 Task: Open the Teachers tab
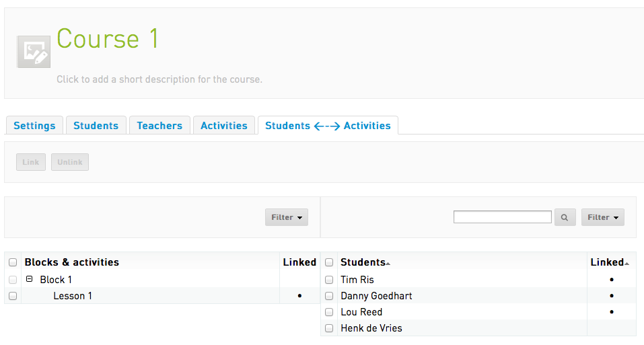coord(159,126)
